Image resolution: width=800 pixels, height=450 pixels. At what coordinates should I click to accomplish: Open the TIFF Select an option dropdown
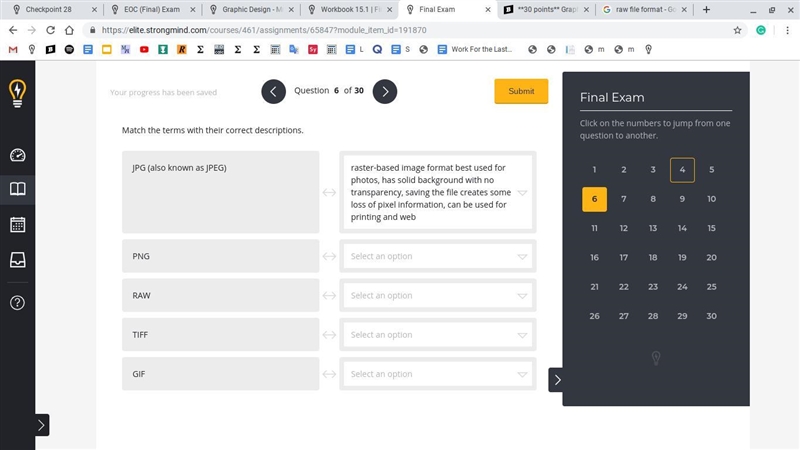[437, 335]
